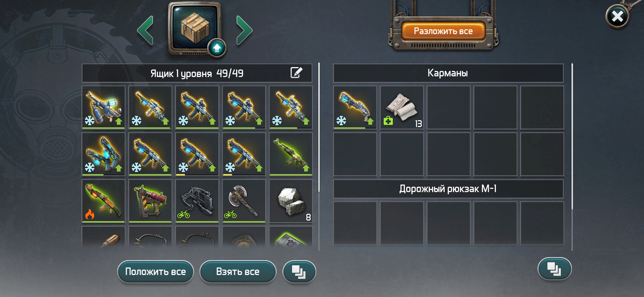Select the red-tank chainsaw gun item
The height and width of the screenshot is (297, 644).
(x=150, y=201)
